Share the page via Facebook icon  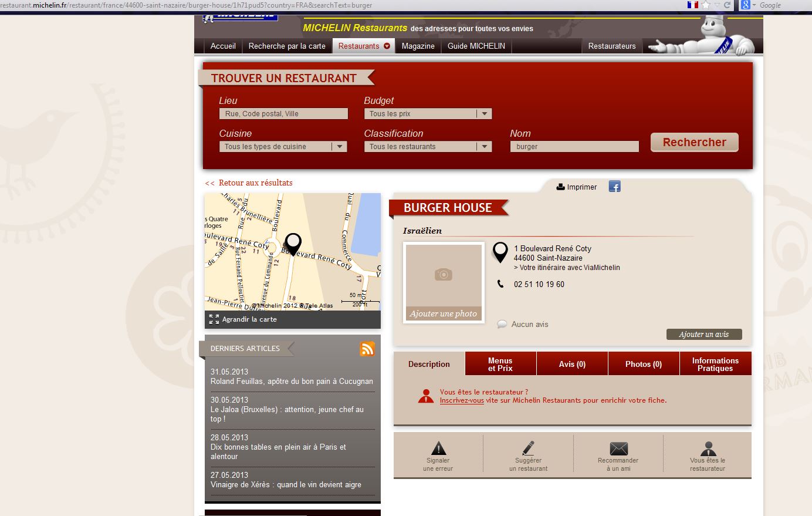[x=614, y=187]
